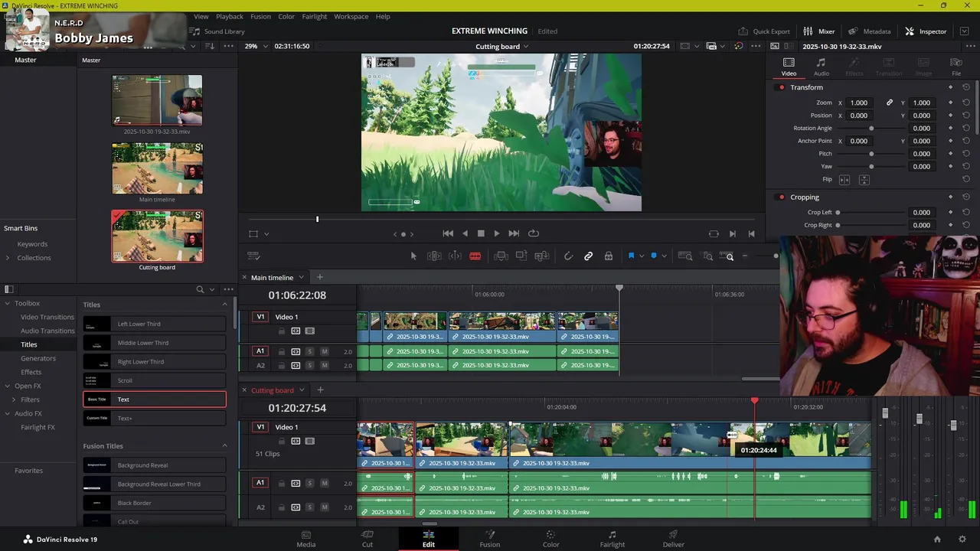Go to next edit point button
This screenshot has height=551, width=980.
pyautogui.click(x=732, y=233)
